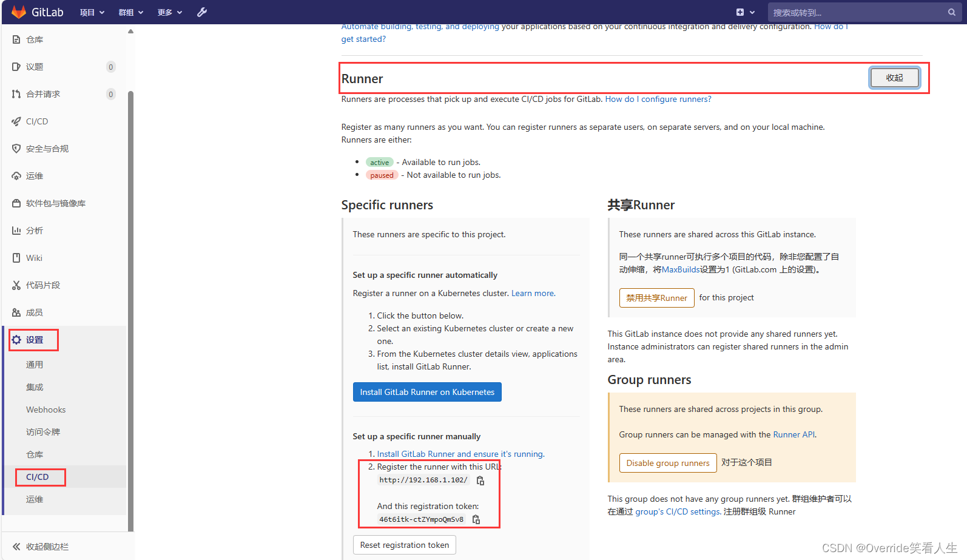This screenshot has width=967, height=560.
Task: Click the search magnifier icon
Action: pos(951,12)
